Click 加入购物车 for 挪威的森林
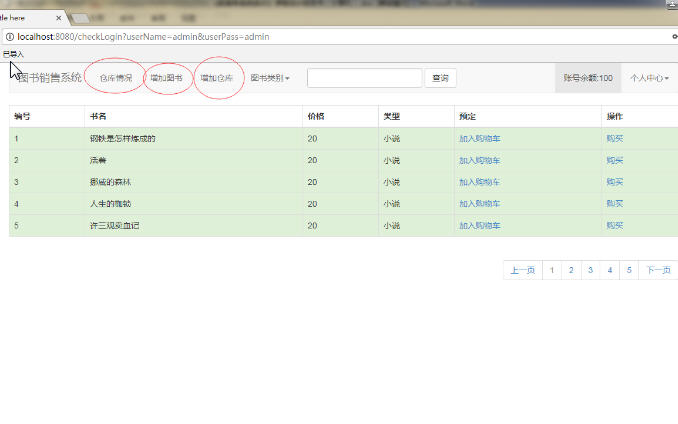 pos(480,182)
